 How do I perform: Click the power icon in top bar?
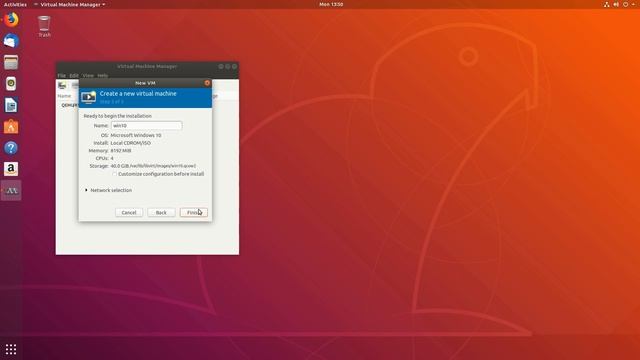[x=625, y=4]
